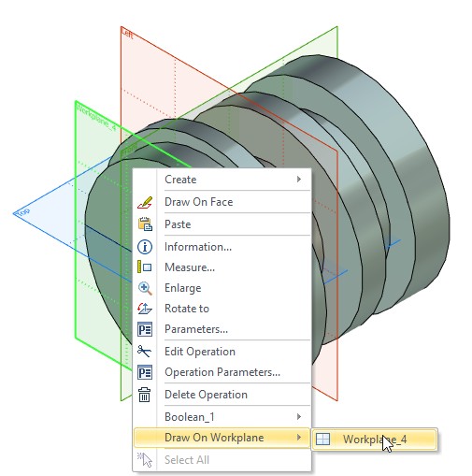Viewport: 472px width, 476px height.
Task: Click the Workplane_4 grid icon
Action: [x=322, y=439]
